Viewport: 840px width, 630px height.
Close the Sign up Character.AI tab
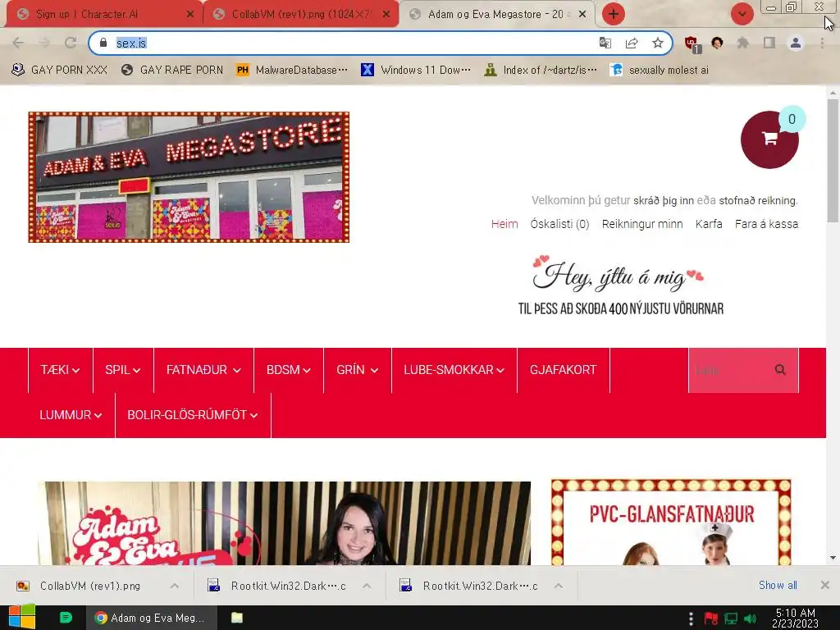[189, 15]
